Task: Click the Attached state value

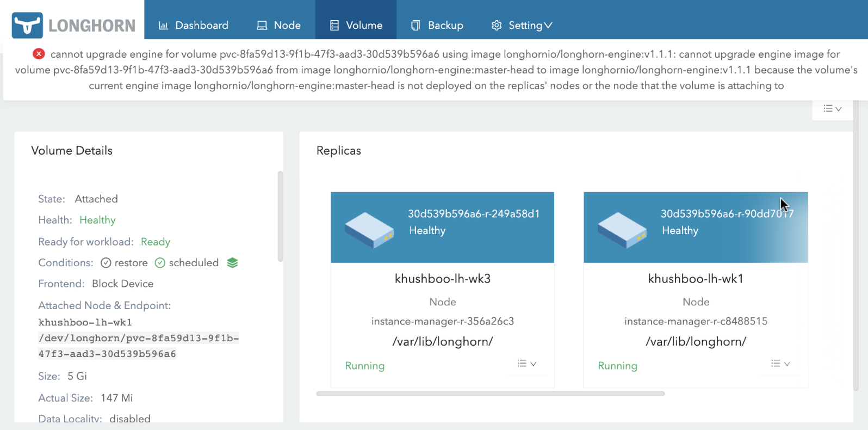Action: pos(96,199)
